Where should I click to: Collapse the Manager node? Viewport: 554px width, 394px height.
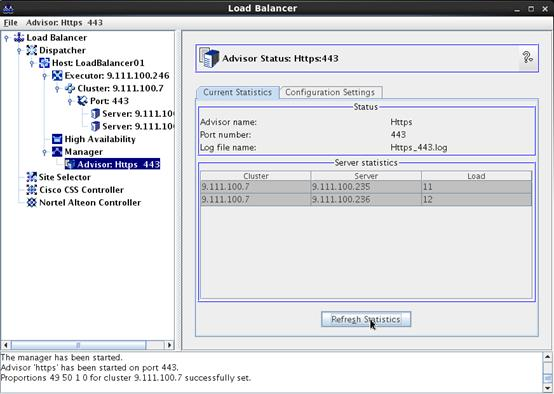point(45,152)
